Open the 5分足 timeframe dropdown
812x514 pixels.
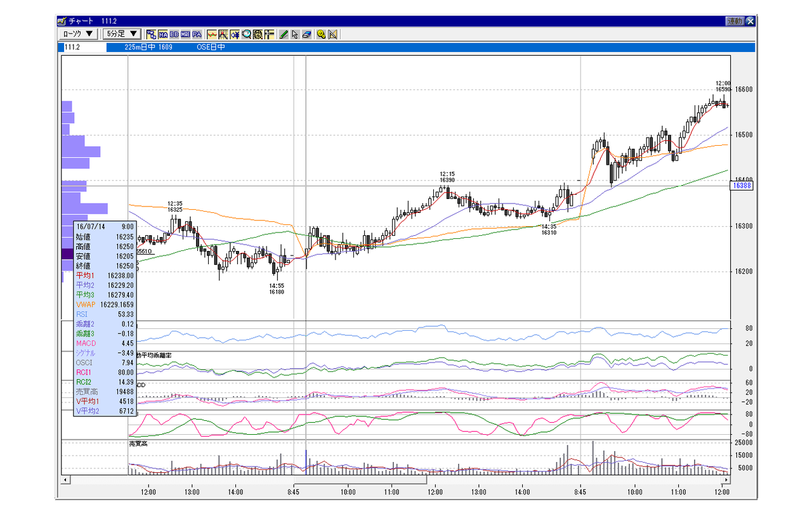[122, 34]
